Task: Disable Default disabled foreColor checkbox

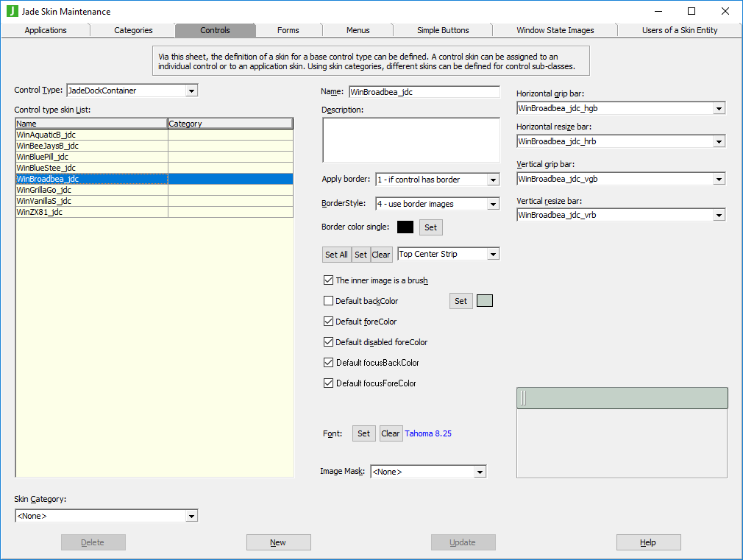Action: pyautogui.click(x=328, y=342)
